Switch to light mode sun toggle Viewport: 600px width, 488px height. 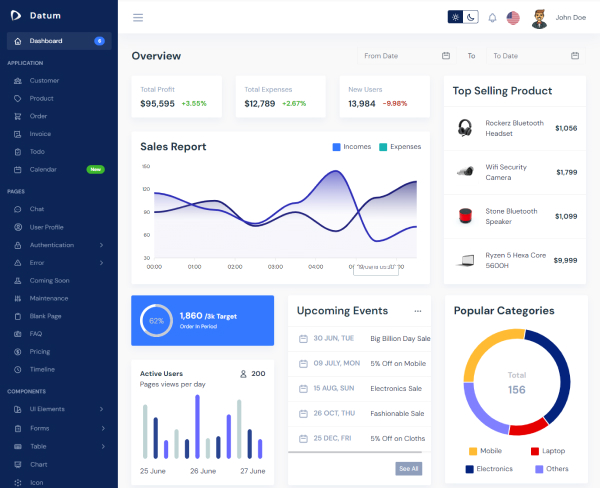pos(456,17)
